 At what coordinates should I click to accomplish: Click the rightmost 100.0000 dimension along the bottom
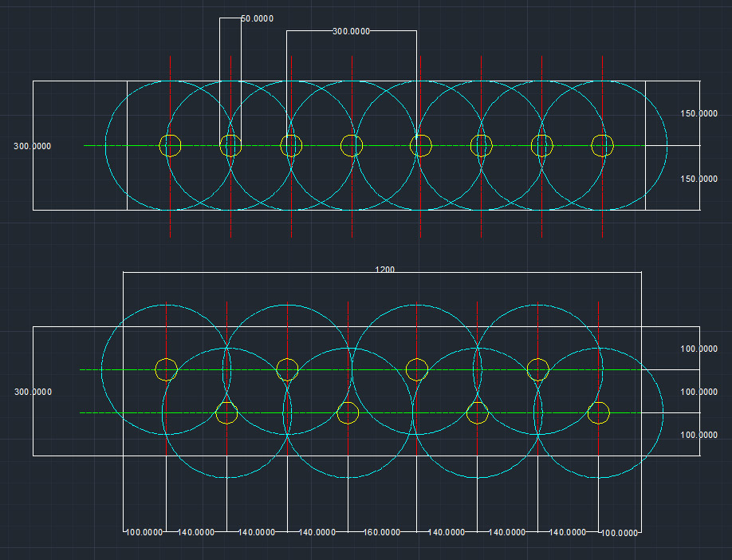619,532
